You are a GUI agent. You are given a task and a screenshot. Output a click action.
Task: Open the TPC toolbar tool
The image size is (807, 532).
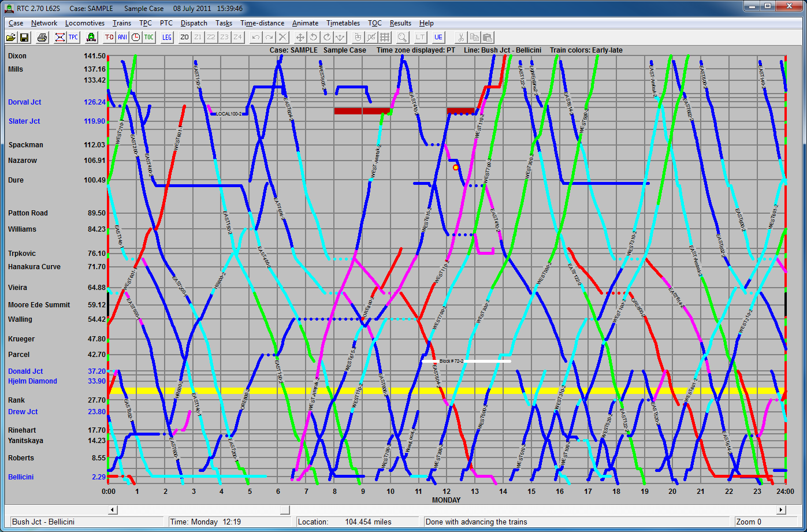(73, 38)
